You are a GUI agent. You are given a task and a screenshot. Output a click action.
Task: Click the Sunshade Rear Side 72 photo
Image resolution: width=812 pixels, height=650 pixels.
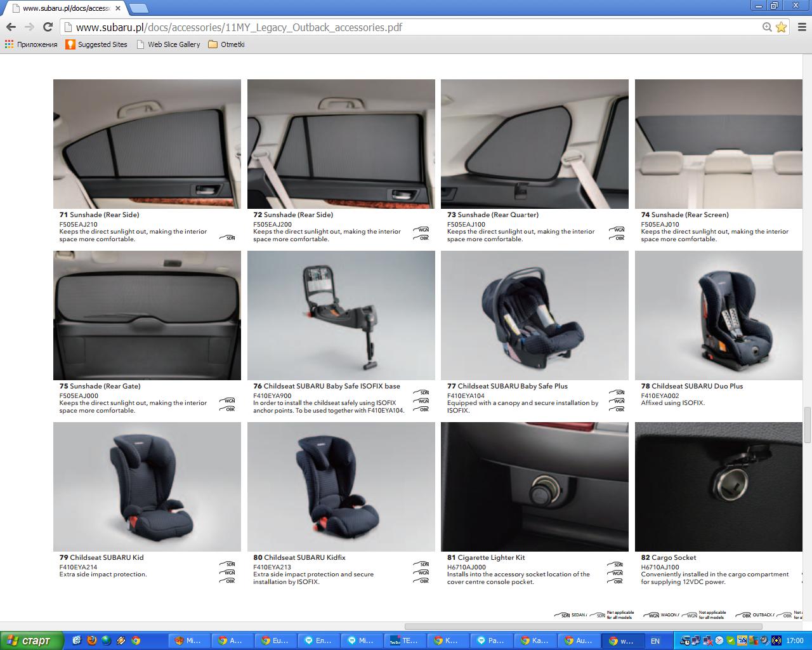click(341, 144)
